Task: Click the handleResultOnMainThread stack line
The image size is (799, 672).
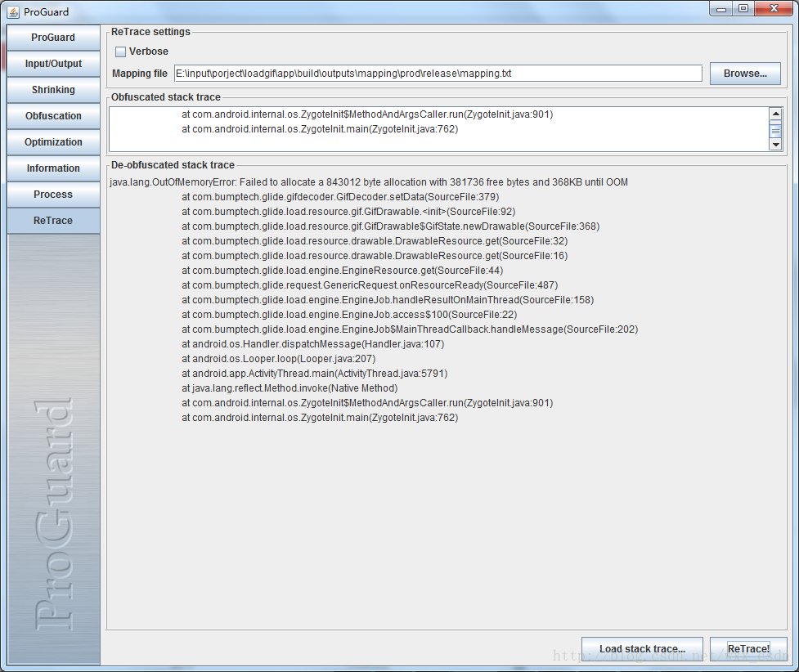Action: point(388,301)
